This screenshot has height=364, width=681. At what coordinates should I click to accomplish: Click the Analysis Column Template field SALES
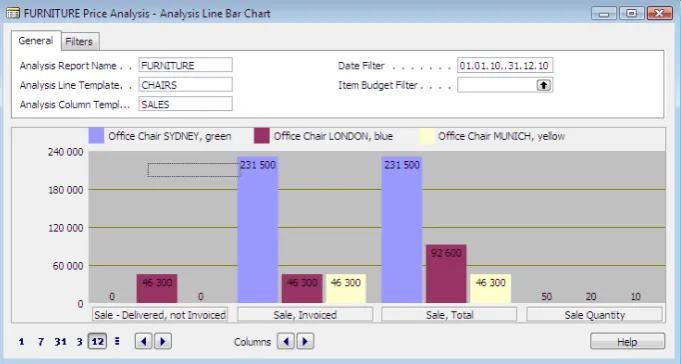click(185, 104)
